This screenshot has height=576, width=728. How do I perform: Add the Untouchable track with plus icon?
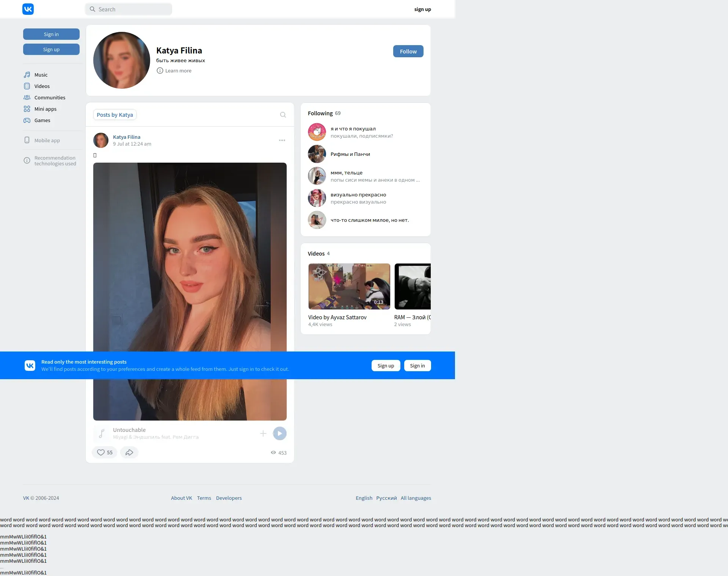coord(263,433)
